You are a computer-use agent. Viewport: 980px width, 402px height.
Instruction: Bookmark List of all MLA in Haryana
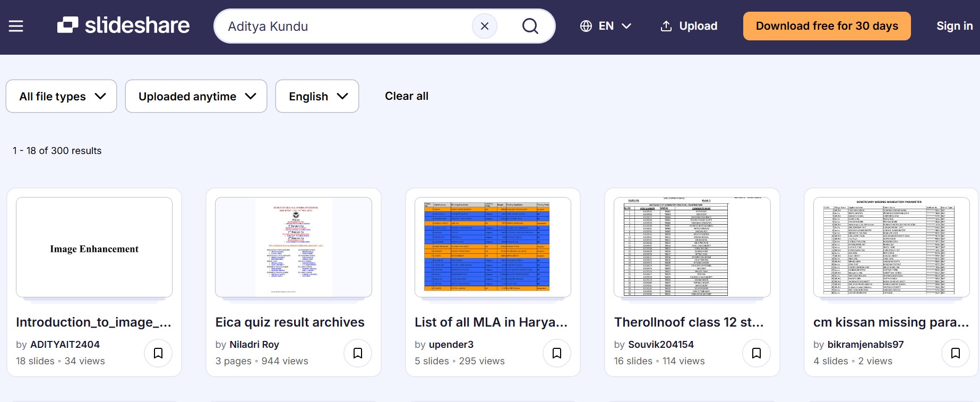(x=557, y=353)
